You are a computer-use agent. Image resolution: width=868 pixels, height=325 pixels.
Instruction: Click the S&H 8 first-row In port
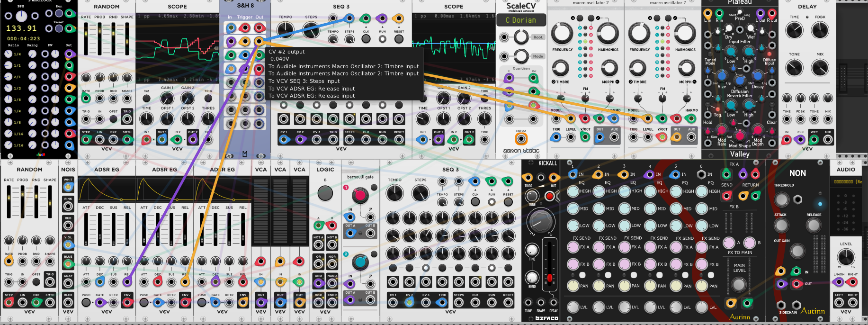point(231,28)
